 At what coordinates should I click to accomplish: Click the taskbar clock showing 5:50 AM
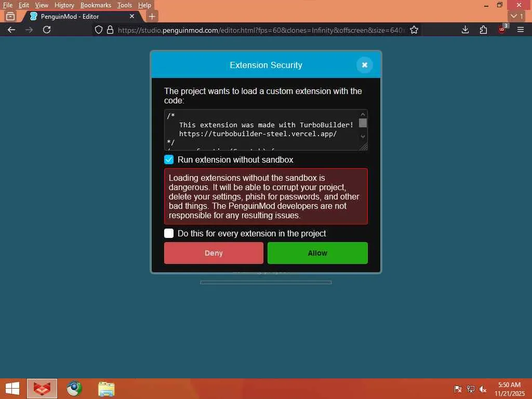pyautogui.click(x=509, y=389)
